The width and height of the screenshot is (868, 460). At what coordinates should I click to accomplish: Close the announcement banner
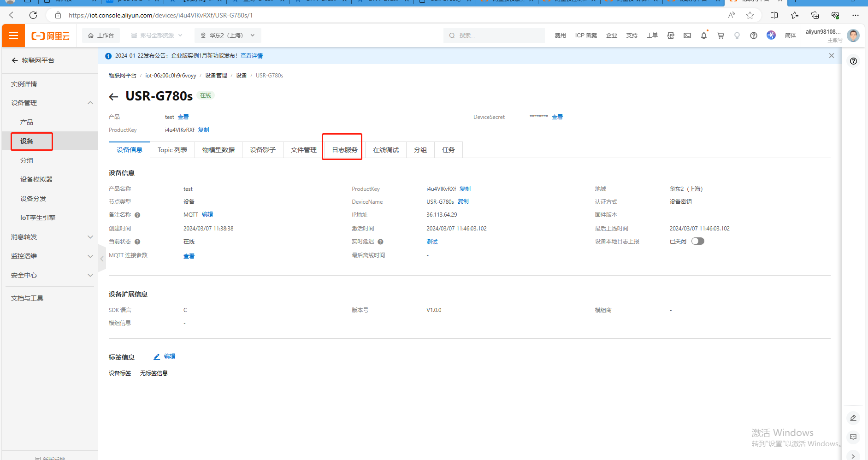(x=831, y=56)
